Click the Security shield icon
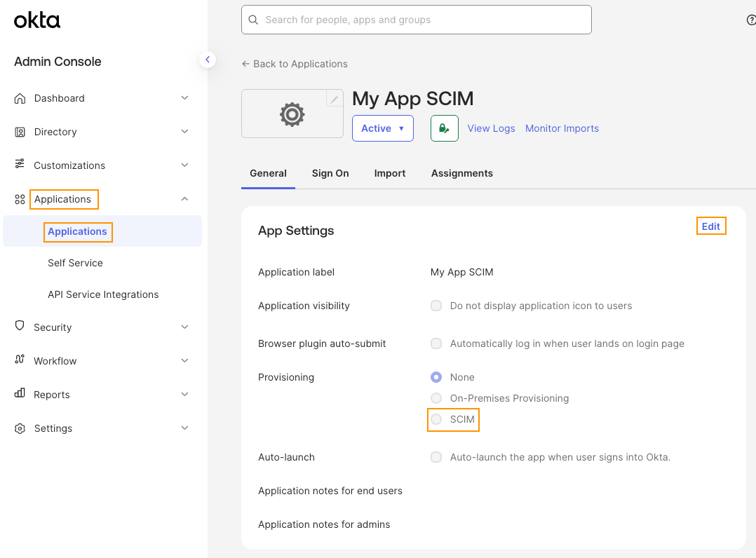Image resolution: width=756 pixels, height=558 pixels. coord(20,326)
